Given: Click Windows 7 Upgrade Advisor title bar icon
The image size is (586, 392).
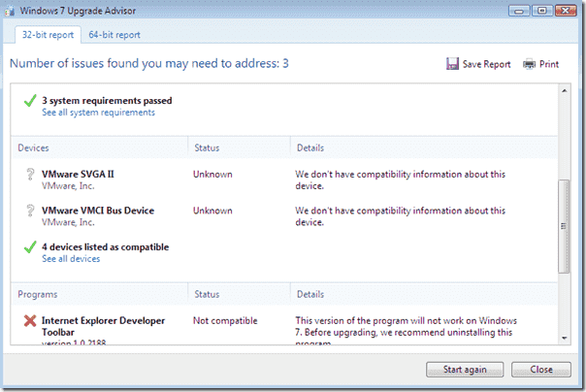Looking at the screenshot, I should (10, 11).
